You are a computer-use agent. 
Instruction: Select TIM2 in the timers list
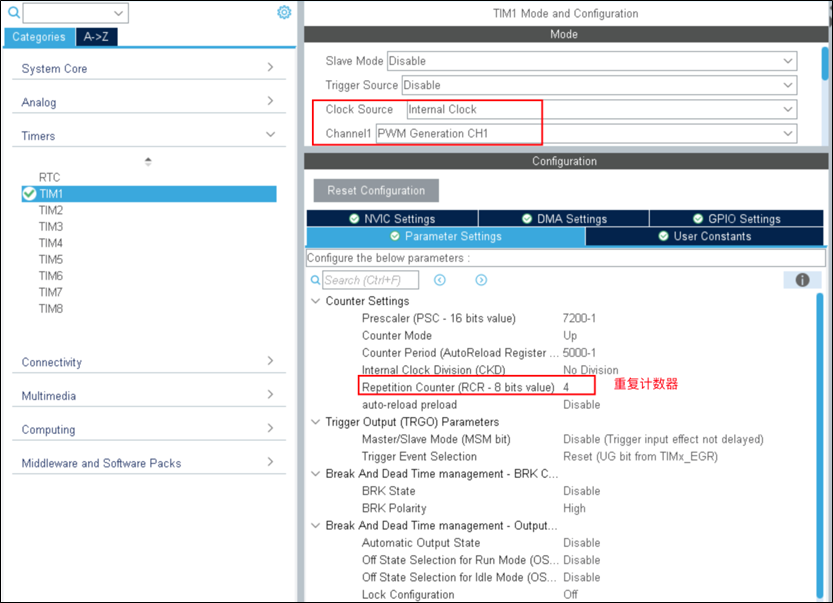[51, 210]
